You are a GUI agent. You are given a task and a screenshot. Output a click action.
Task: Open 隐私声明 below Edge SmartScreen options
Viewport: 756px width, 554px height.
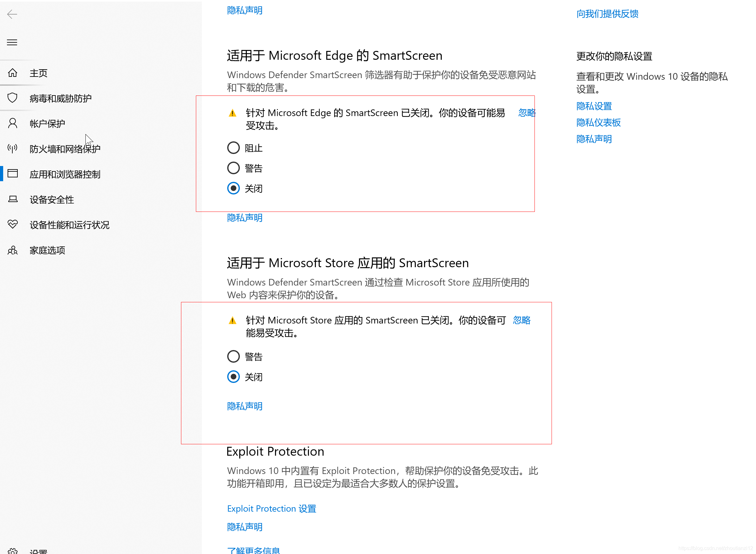pyautogui.click(x=245, y=218)
